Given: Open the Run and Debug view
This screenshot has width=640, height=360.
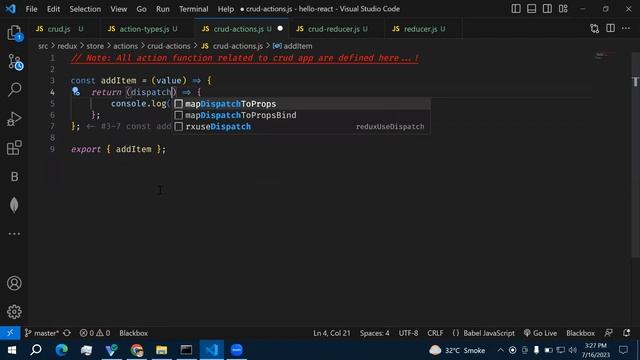Looking at the screenshot, I should coord(14,119).
